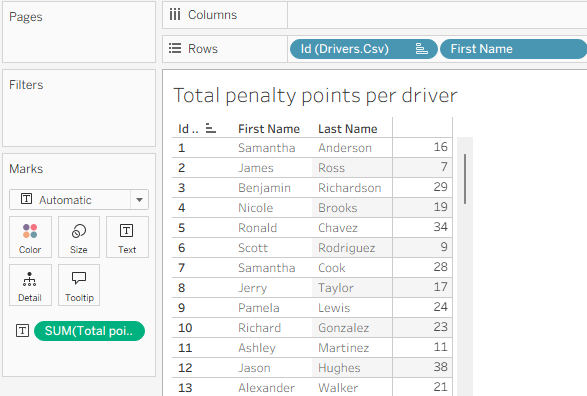Click the sheet title Total penalty points per driver

click(315, 95)
